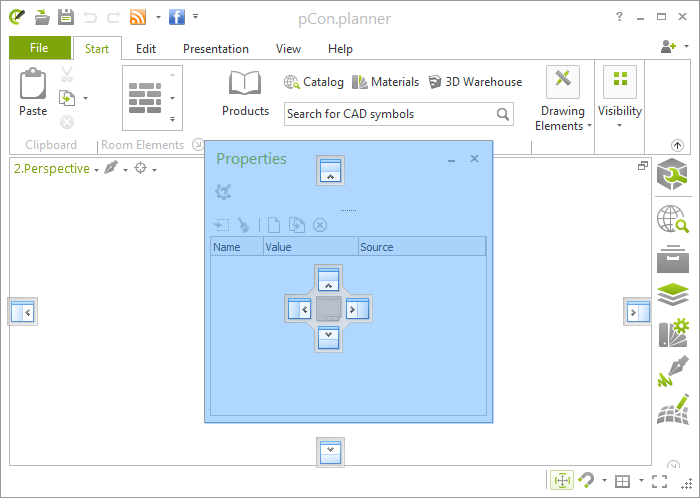
Task: Open the Facebook icon in quick access toolbar
Action: [x=177, y=17]
